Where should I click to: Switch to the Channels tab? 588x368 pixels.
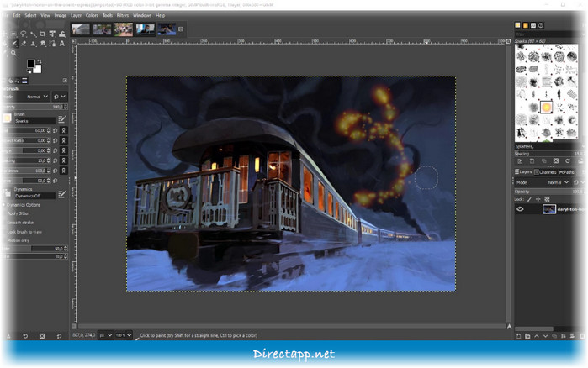point(545,172)
